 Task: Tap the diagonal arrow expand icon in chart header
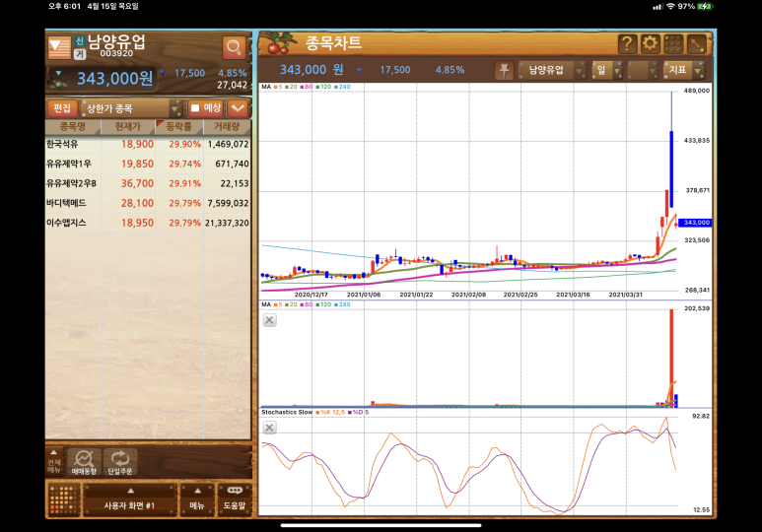pos(696,43)
